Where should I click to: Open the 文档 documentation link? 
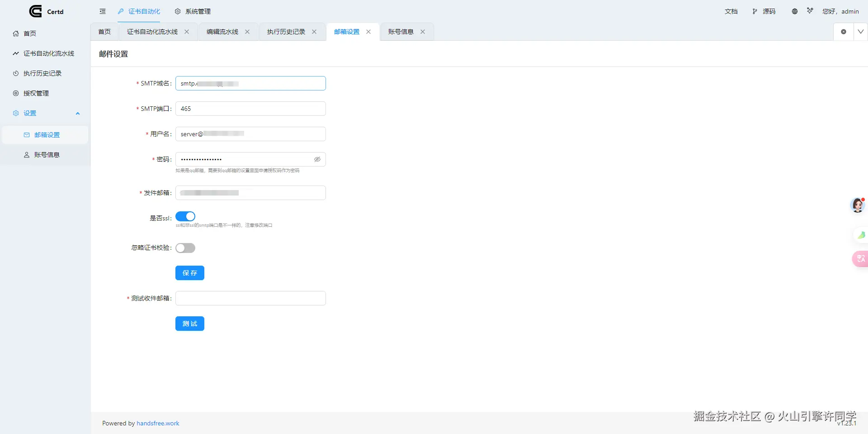click(731, 11)
